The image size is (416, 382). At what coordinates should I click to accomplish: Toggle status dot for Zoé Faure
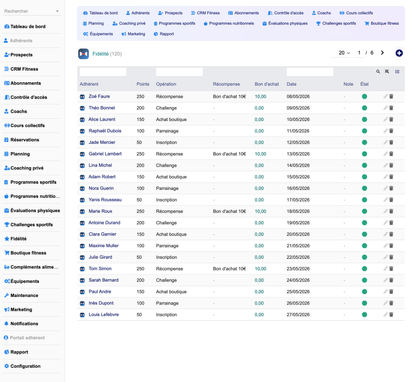click(364, 96)
